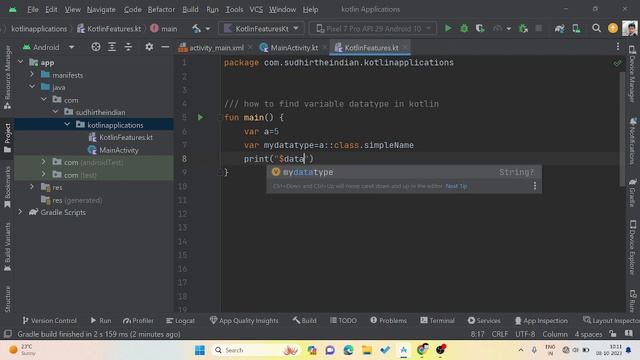
Task: Open Notifications side panel
Action: pyautogui.click(x=633, y=141)
